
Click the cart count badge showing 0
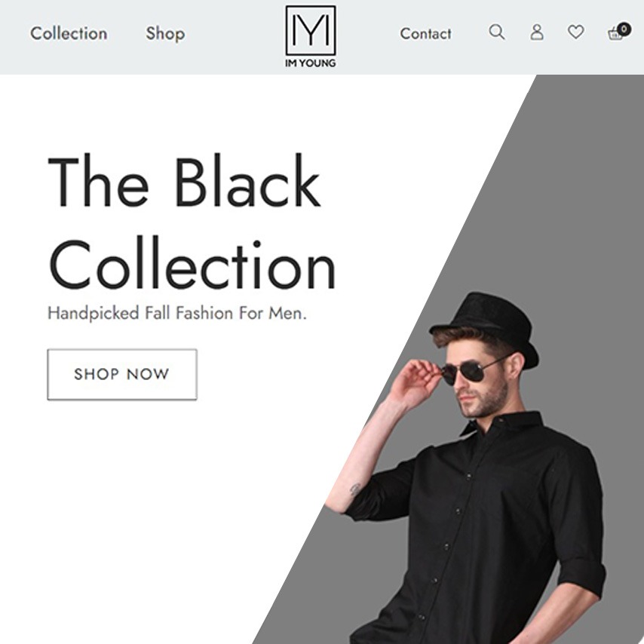624,29
